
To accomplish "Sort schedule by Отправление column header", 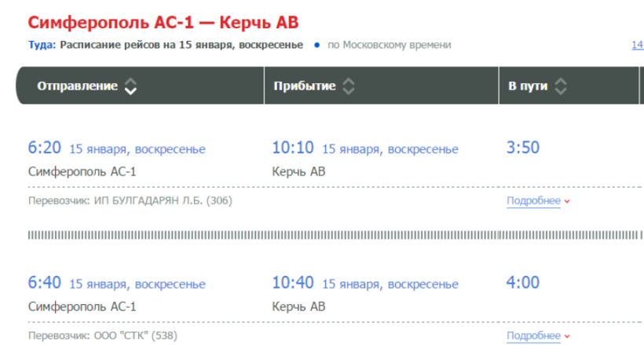I will [x=78, y=86].
